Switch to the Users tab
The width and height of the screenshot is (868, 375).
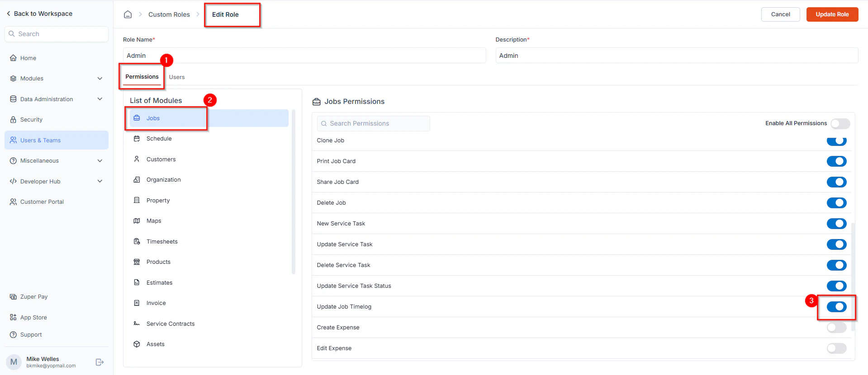[x=177, y=77]
